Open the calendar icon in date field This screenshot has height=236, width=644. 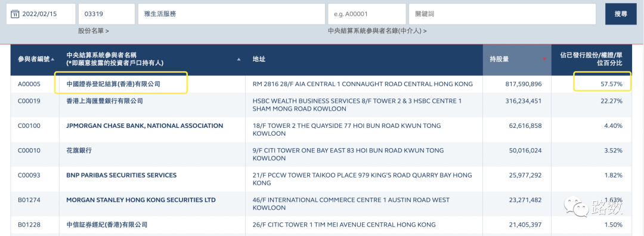point(15,14)
